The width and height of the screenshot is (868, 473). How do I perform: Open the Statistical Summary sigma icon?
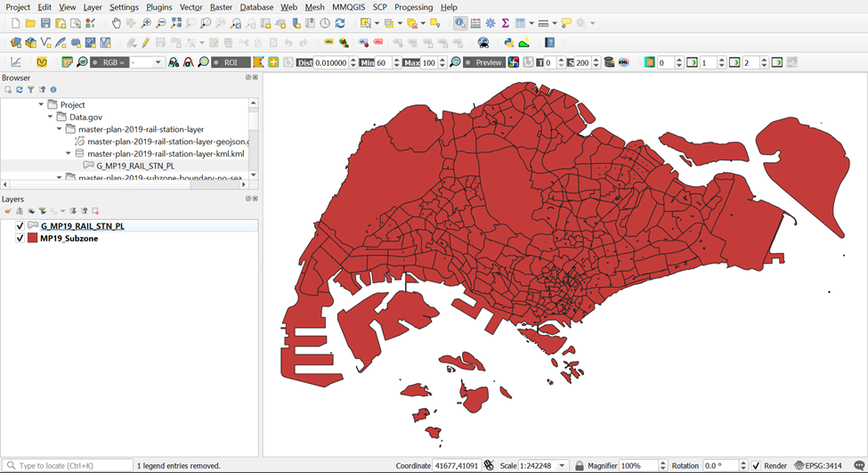tap(505, 23)
